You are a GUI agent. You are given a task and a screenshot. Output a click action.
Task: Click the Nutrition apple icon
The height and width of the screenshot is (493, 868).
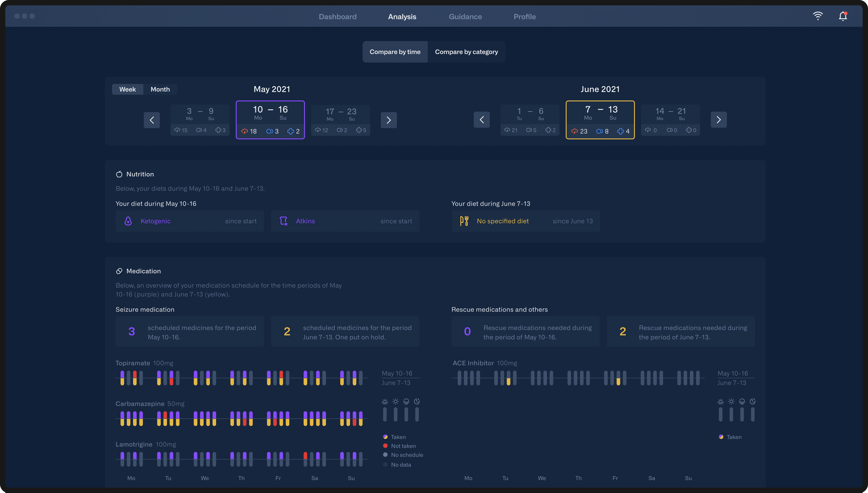[119, 174]
